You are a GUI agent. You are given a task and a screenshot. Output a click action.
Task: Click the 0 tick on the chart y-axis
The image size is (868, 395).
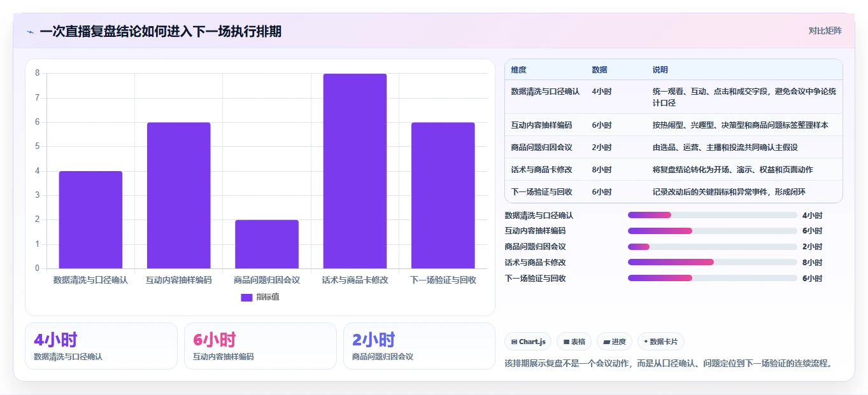37,268
